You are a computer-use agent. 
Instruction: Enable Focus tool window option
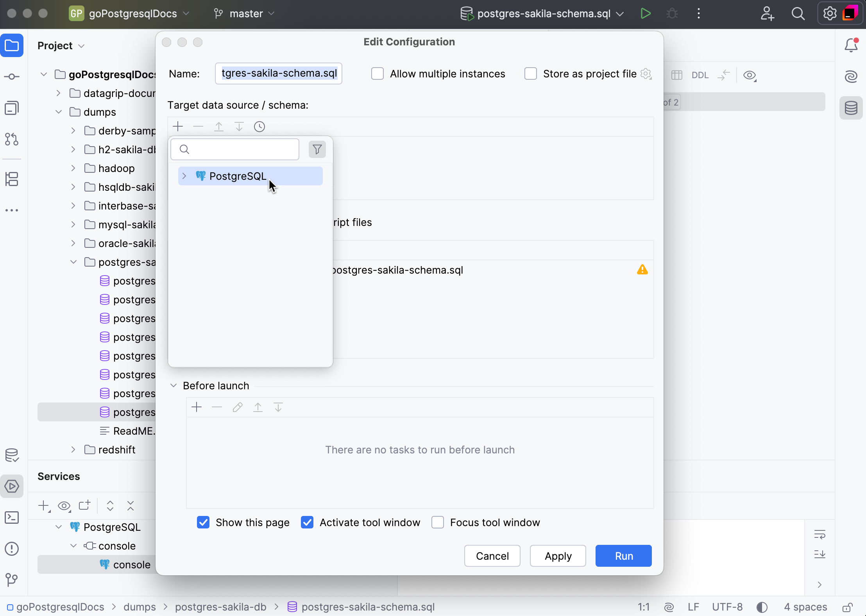tap(438, 522)
